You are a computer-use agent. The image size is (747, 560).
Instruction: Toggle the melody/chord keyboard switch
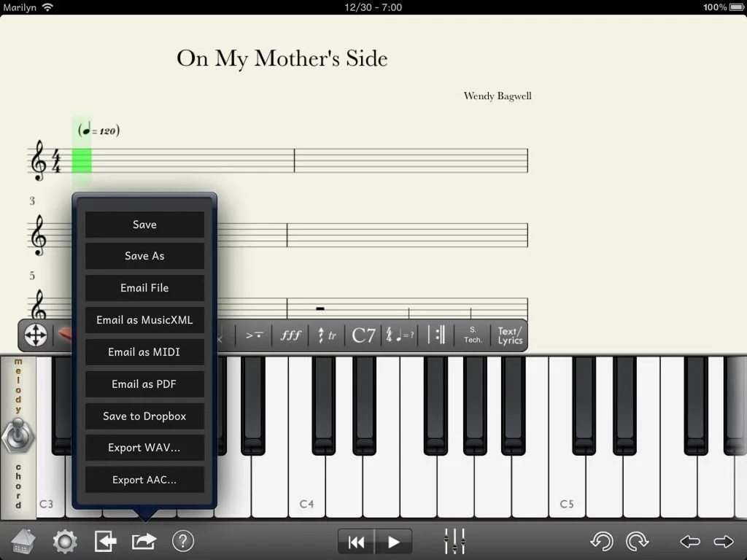[x=18, y=435]
